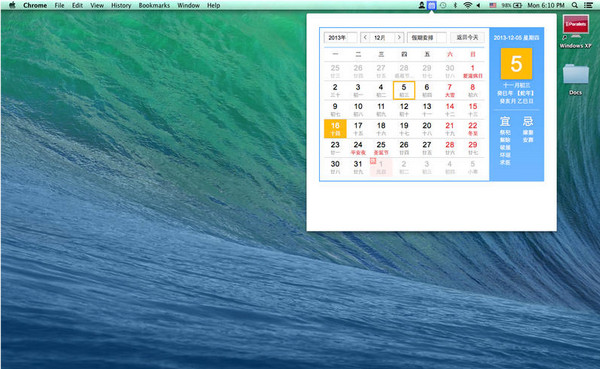The height and width of the screenshot is (369, 600).
Task: Open the Bookmarks menu
Action: click(154, 5)
